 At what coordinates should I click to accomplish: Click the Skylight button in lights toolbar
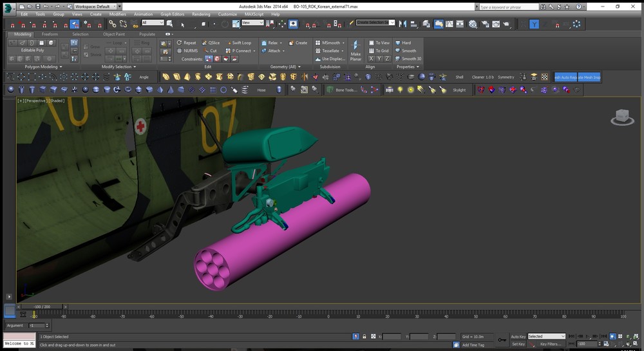coord(459,90)
